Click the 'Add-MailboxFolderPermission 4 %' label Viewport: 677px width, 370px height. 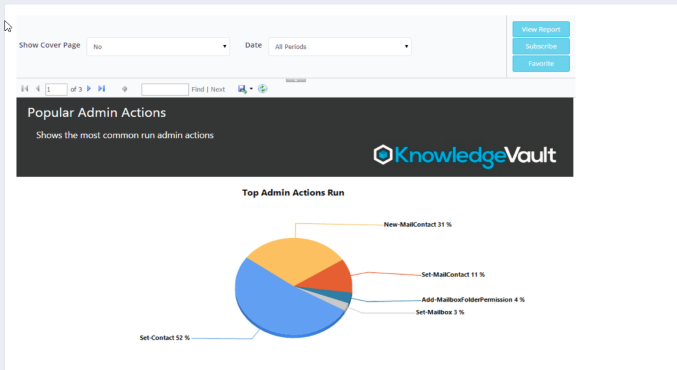click(x=473, y=300)
